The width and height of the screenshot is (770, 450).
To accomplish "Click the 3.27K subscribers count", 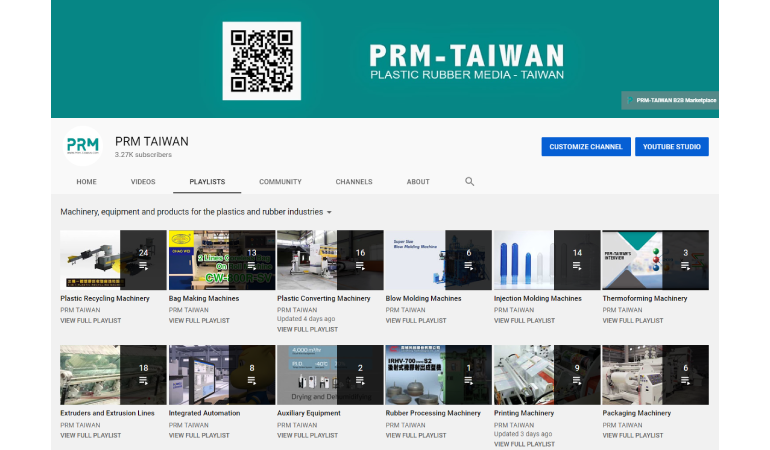I will tap(143, 154).
